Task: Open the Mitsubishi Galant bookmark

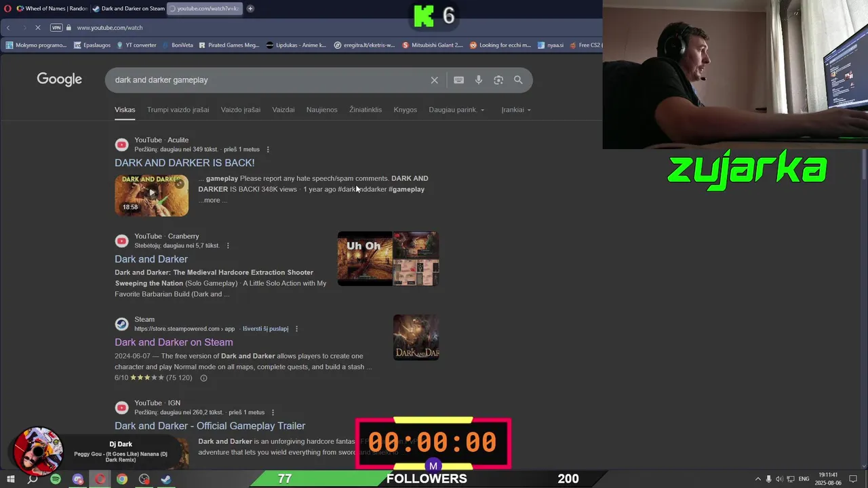Action: click(433, 45)
